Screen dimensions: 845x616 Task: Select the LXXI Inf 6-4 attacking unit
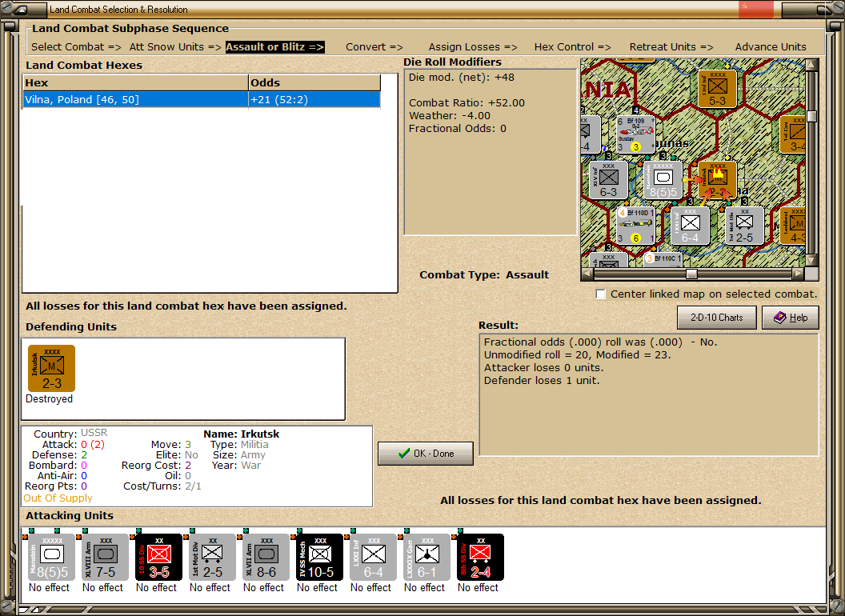pos(373,557)
